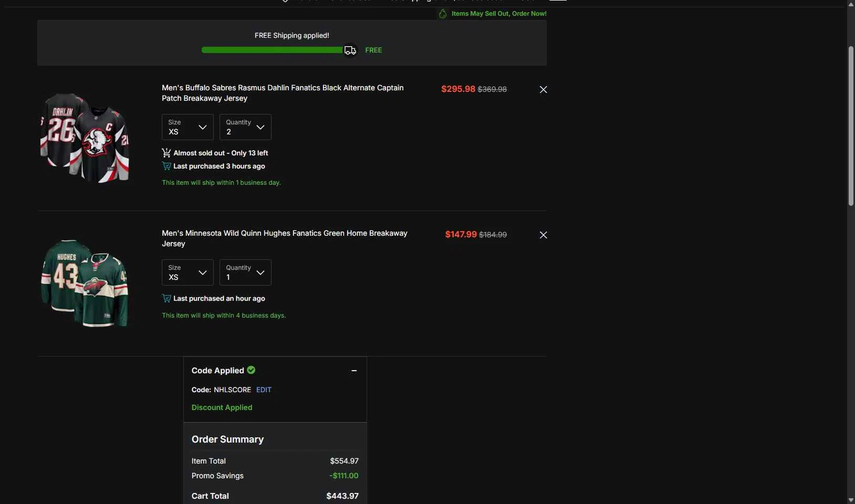Viewport: 855px width, 504px height.
Task: Click 'FREE Shipping applied!' message
Action: [292, 36]
